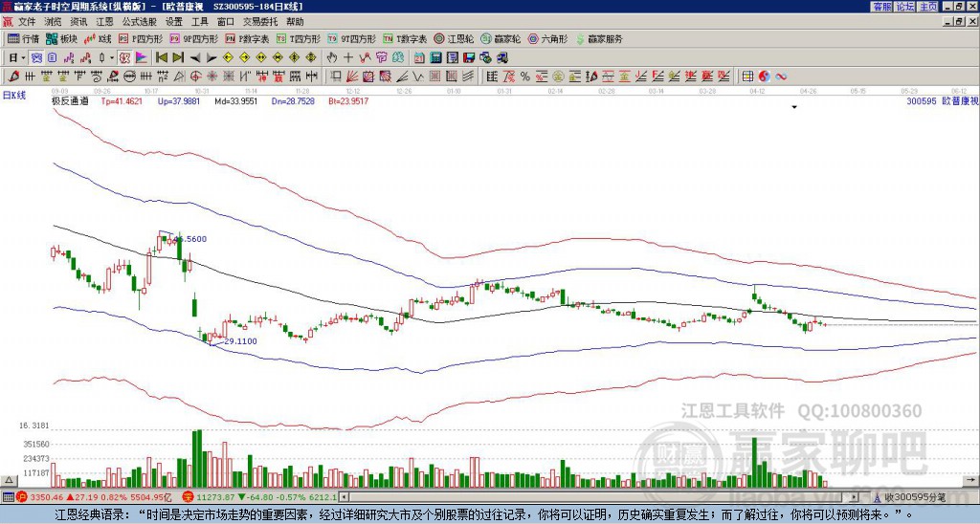Open the calculator icon
The image size is (980, 524).
(x=435, y=57)
